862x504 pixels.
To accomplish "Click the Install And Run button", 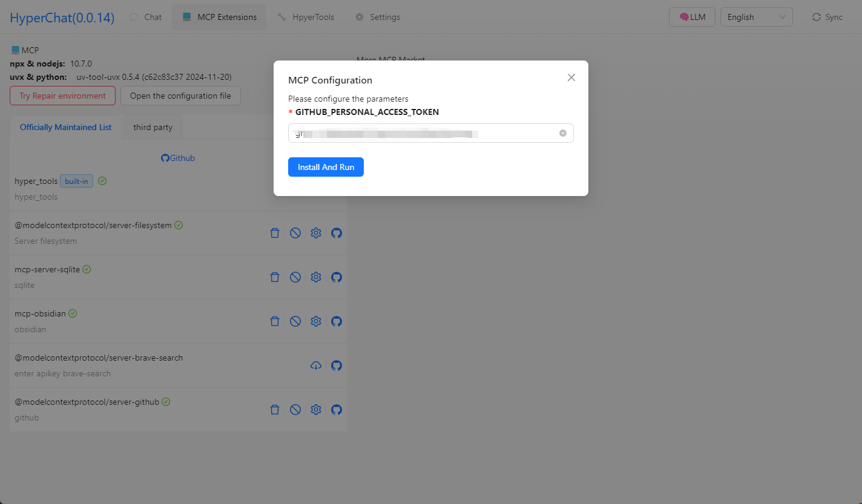I will point(326,167).
